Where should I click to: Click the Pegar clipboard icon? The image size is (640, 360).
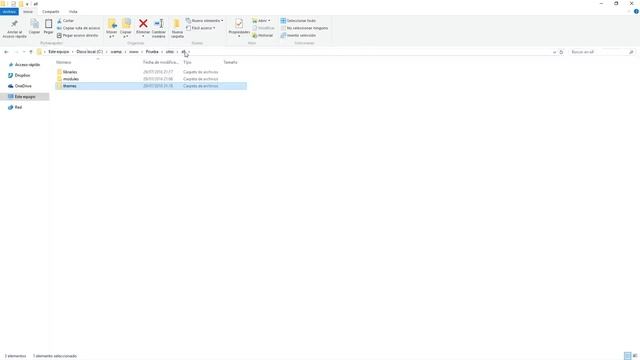coord(48,24)
